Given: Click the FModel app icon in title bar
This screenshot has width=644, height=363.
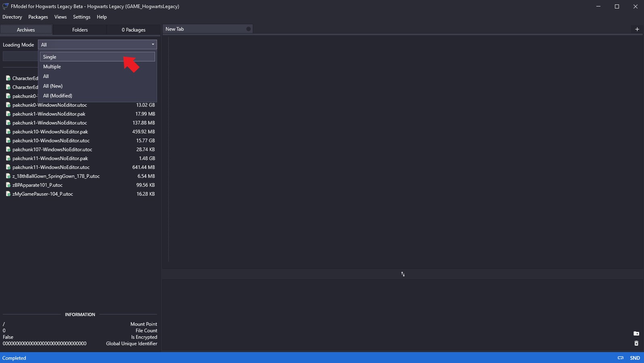Looking at the screenshot, I should [6, 6].
